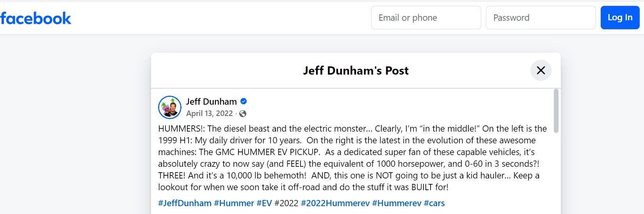The width and height of the screenshot is (644, 214).
Task: Focus the Email or phone field
Action: point(426,18)
